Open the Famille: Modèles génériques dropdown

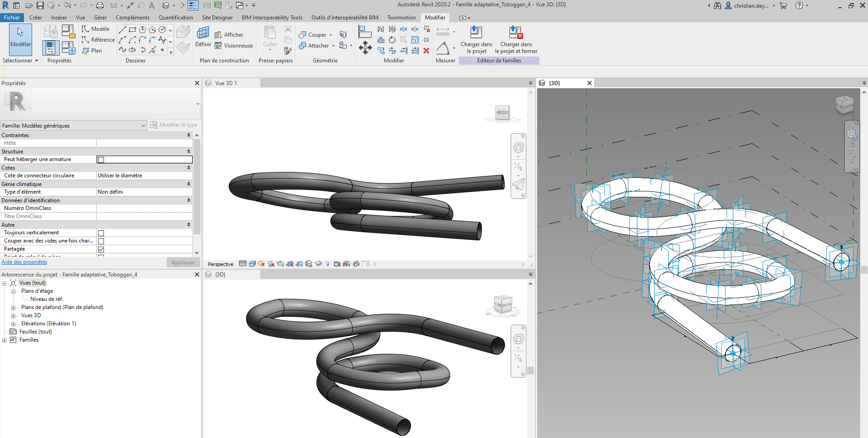click(x=143, y=126)
